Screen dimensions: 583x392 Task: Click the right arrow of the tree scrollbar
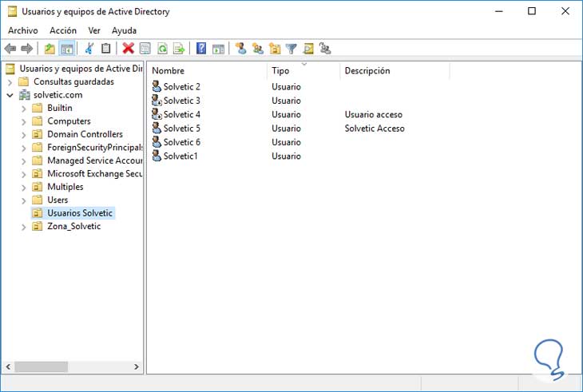(x=137, y=366)
